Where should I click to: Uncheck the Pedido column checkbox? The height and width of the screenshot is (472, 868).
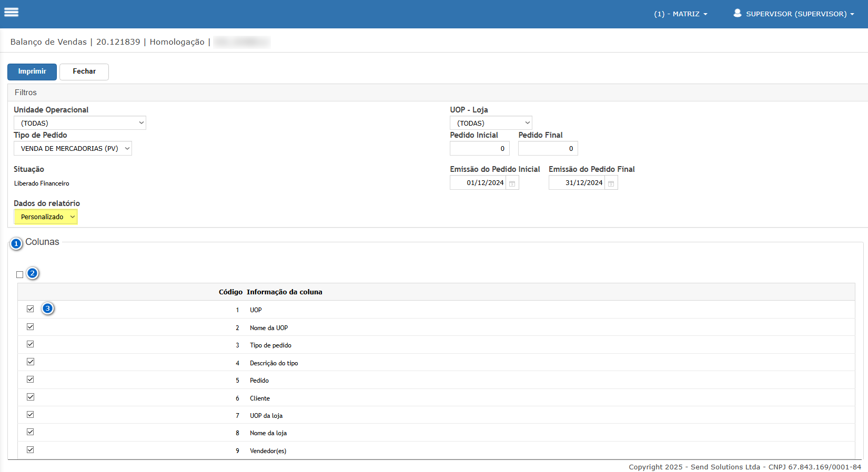(x=31, y=379)
